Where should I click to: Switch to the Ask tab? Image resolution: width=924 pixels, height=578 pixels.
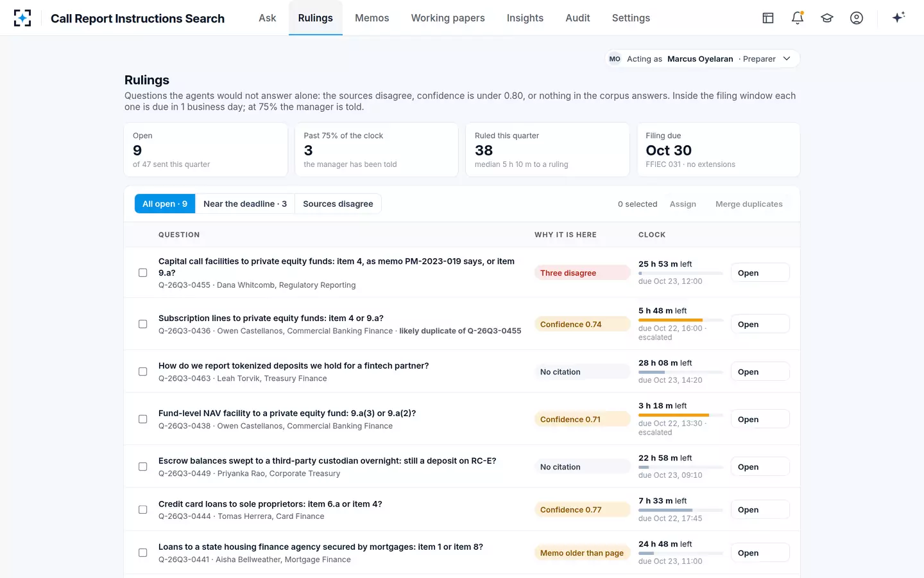click(268, 18)
